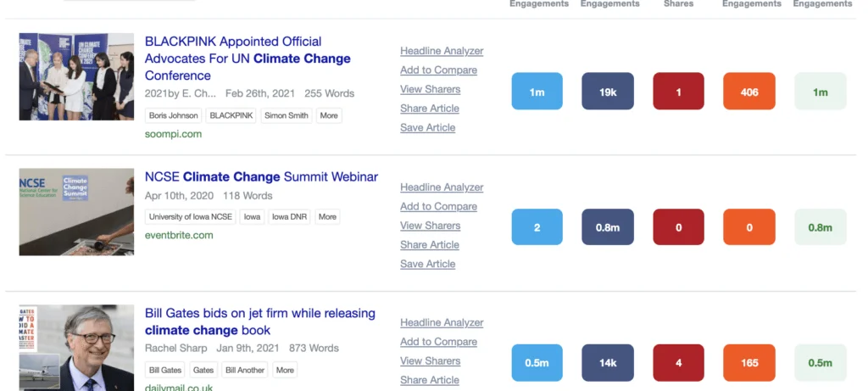Open Headline Analyzer for BLACKPINK article
Image resolution: width=868 pixels, height=391 pixels.
coord(442,51)
